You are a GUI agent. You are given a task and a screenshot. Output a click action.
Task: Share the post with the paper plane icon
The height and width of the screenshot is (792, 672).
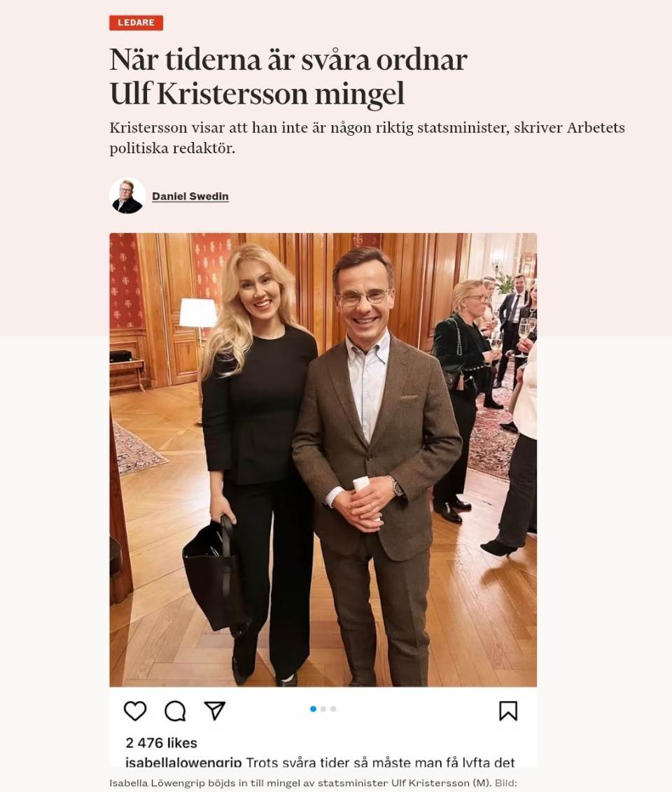(215, 711)
